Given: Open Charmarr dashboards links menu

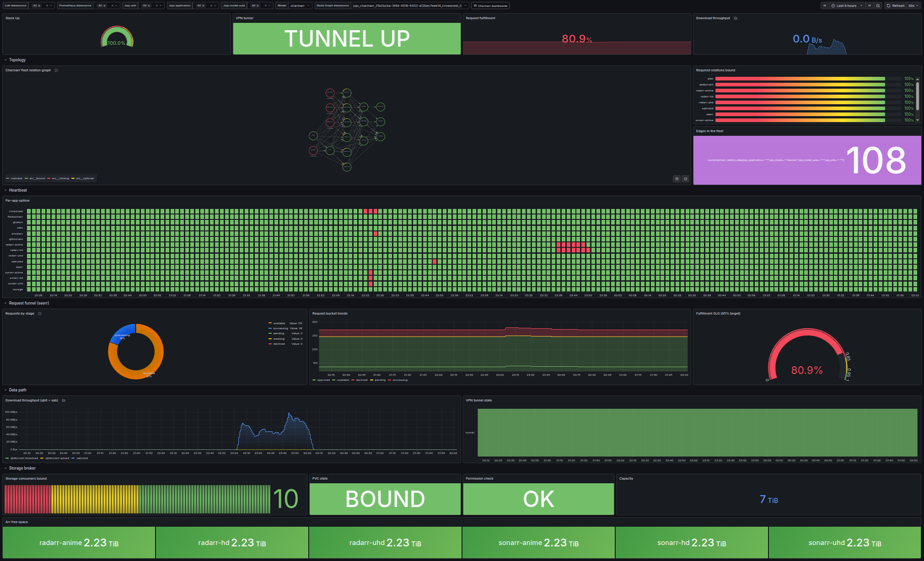Looking at the screenshot, I should 490,5.
